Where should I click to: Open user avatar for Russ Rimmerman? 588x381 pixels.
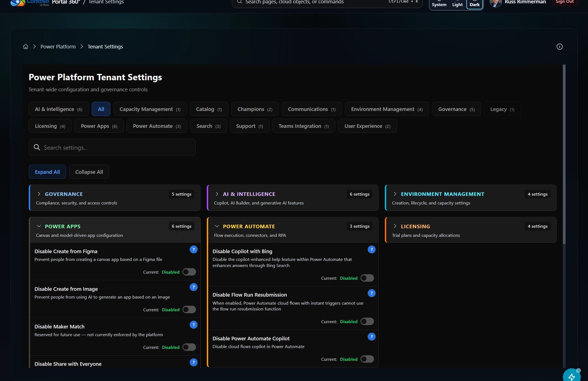[495, 3]
